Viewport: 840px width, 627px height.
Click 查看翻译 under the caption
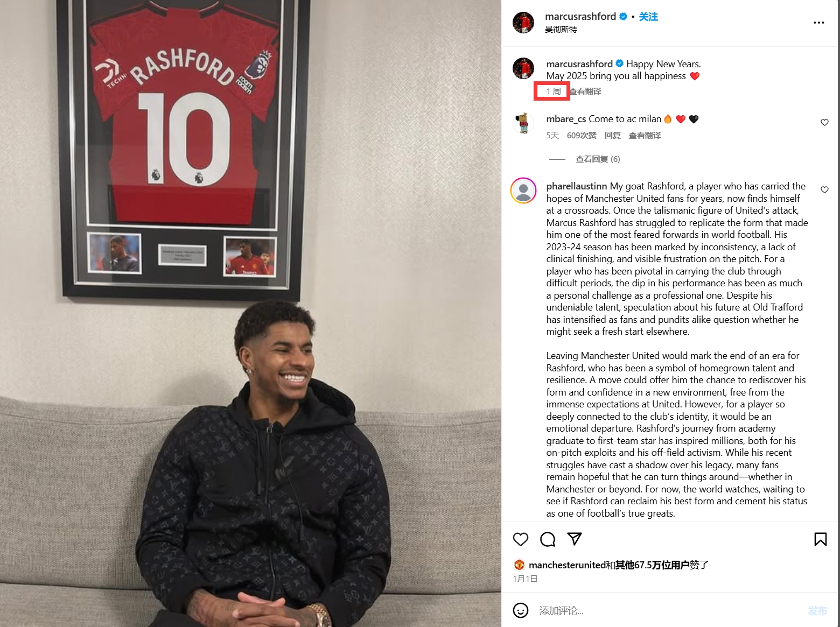[585, 91]
